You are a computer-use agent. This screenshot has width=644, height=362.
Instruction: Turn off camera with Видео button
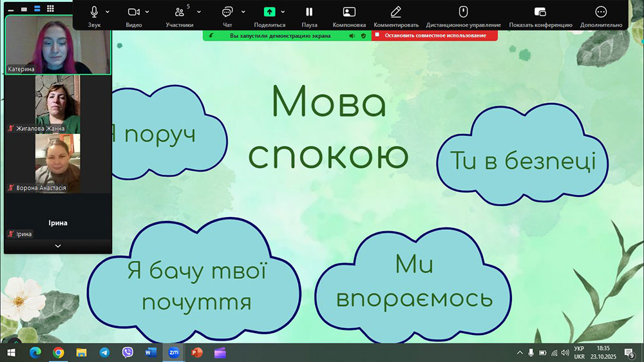point(134,12)
